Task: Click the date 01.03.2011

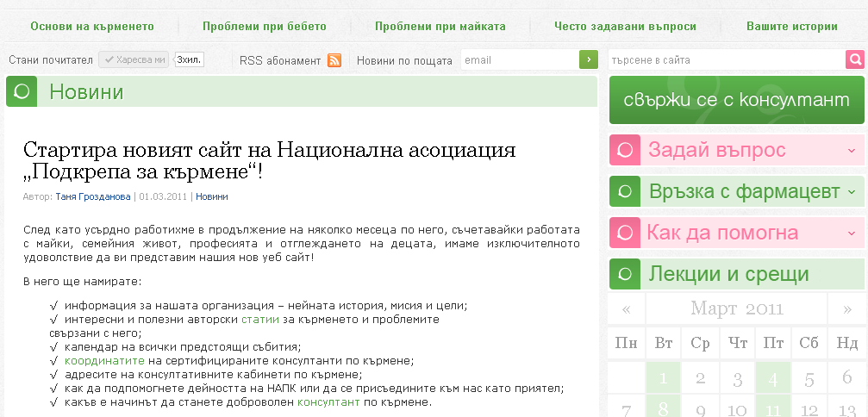Action: pyautogui.click(x=164, y=197)
